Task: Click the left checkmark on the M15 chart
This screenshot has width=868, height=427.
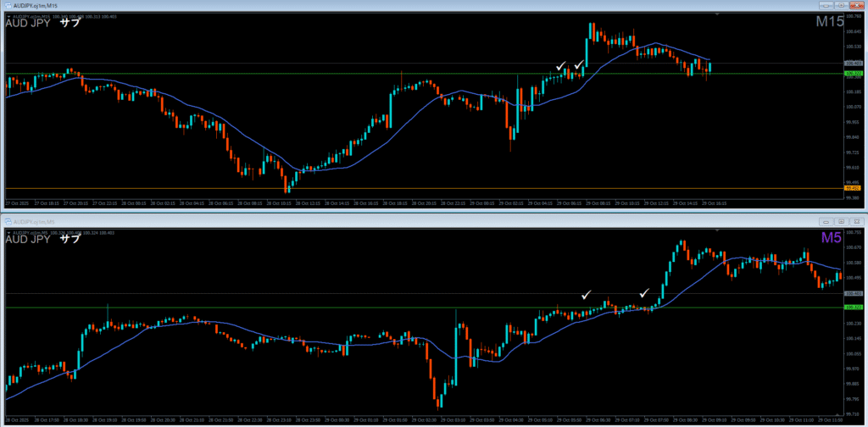Action: coord(559,65)
